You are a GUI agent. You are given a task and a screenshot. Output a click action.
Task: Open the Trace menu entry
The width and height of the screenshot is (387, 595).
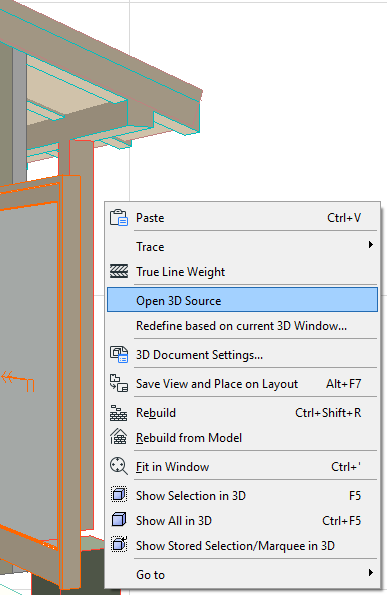click(242, 247)
